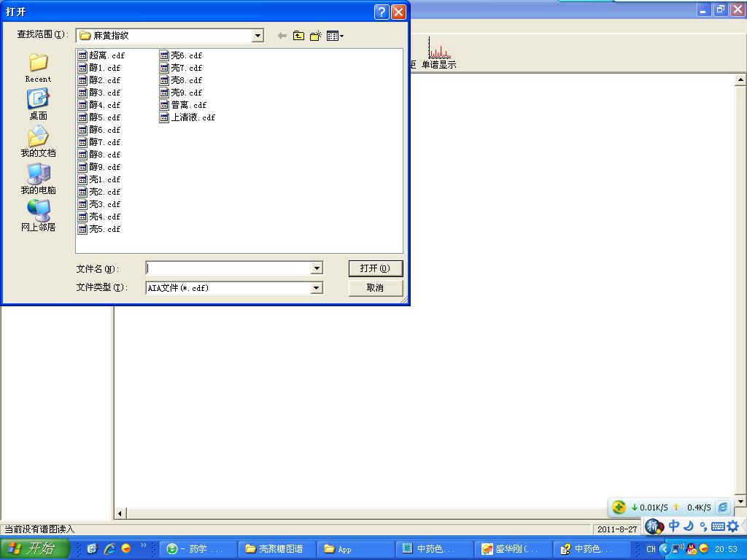Click the QQ penguin tray icon

click(692, 549)
